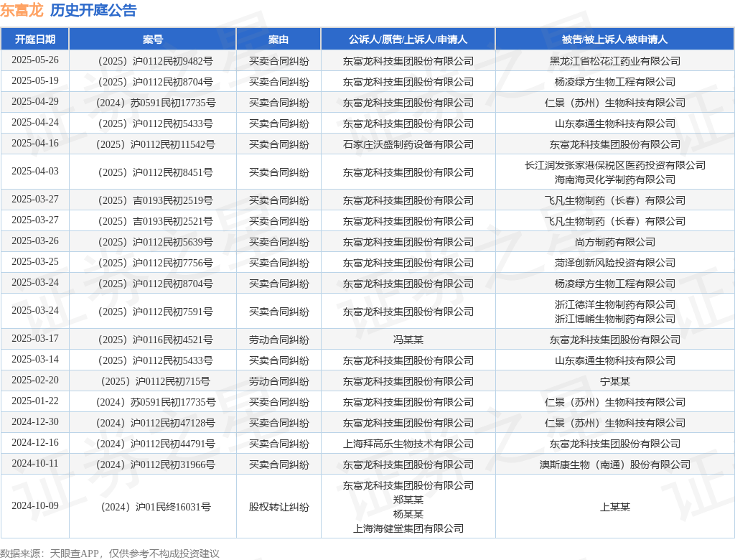Click 山东泰通生物科技有限公司 in the 2025-04-24 row

(614, 123)
